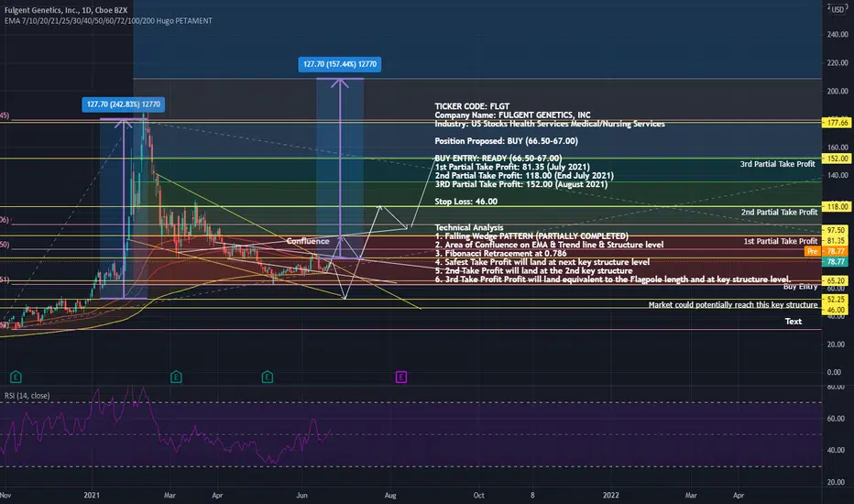Select the Buy Entry line label
Screen dimensions: 854x504
click(800, 287)
